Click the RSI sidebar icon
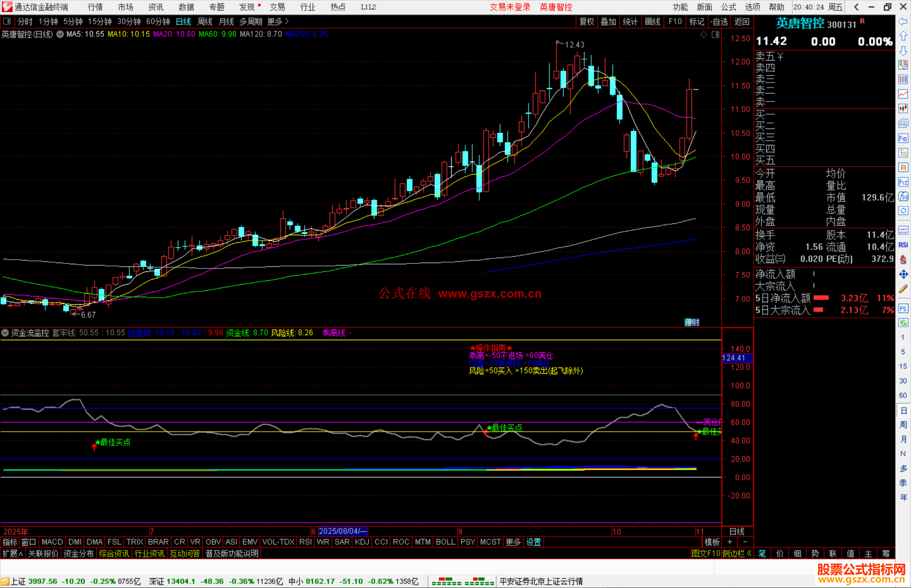 point(903,245)
